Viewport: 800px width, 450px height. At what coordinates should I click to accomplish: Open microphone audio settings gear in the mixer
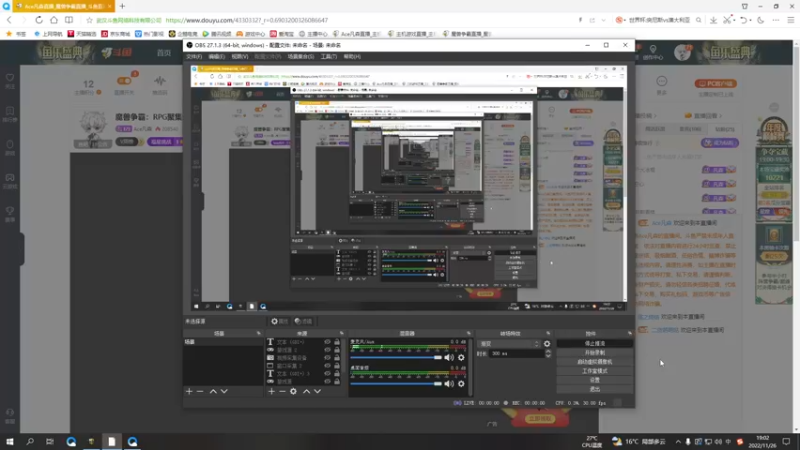[x=461, y=358]
